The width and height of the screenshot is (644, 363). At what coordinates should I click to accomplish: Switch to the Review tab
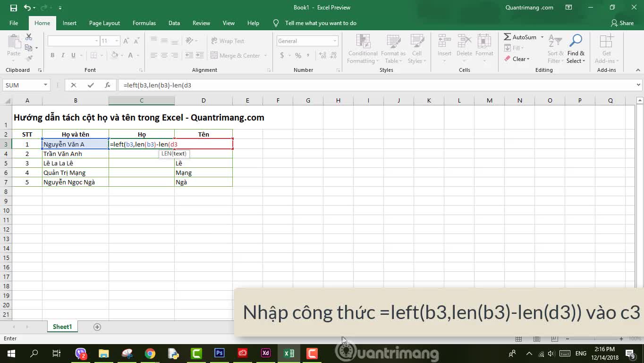coord(201,23)
